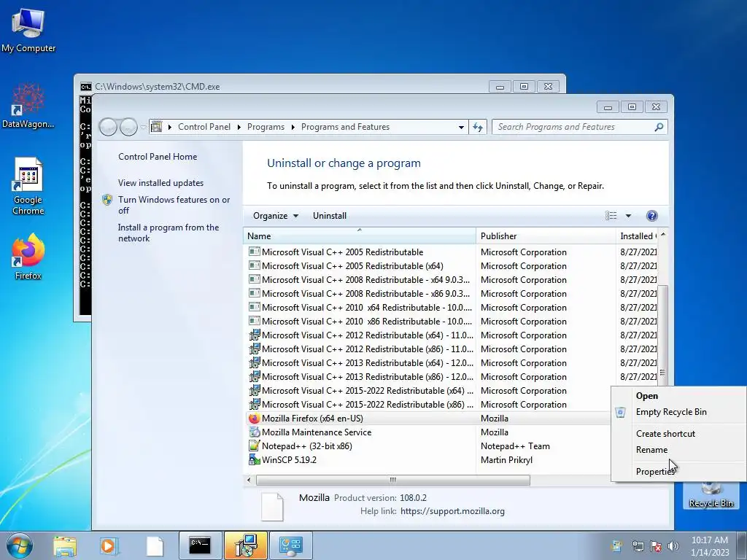Open the Control Panel taskbar button

(x=291, y=545)
